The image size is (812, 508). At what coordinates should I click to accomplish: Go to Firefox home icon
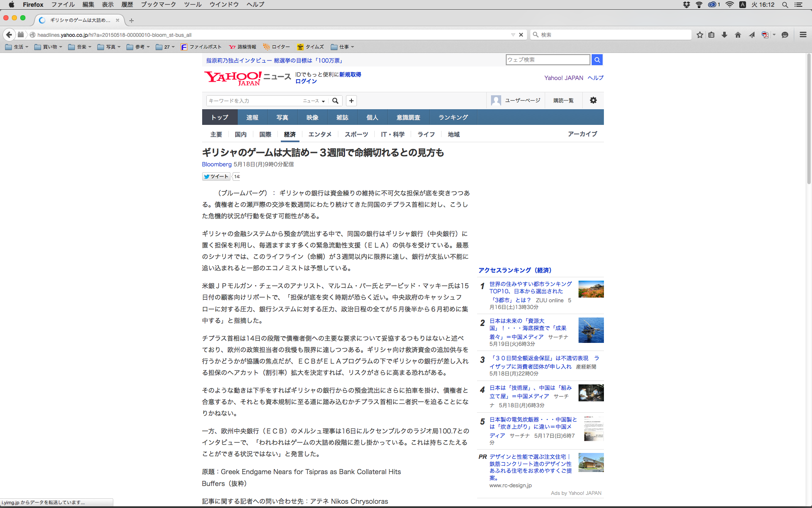point(738,35)
